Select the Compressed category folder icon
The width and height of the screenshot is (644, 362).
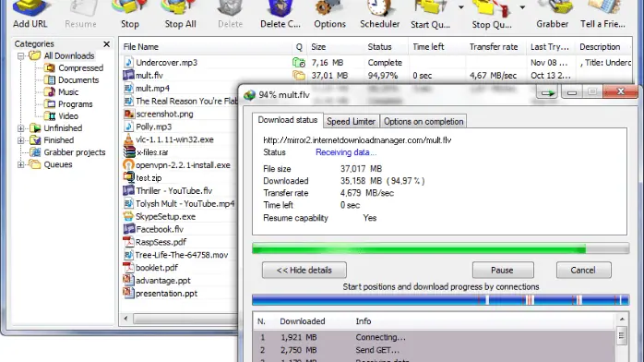pyautogui.click(x=50, y=67)
